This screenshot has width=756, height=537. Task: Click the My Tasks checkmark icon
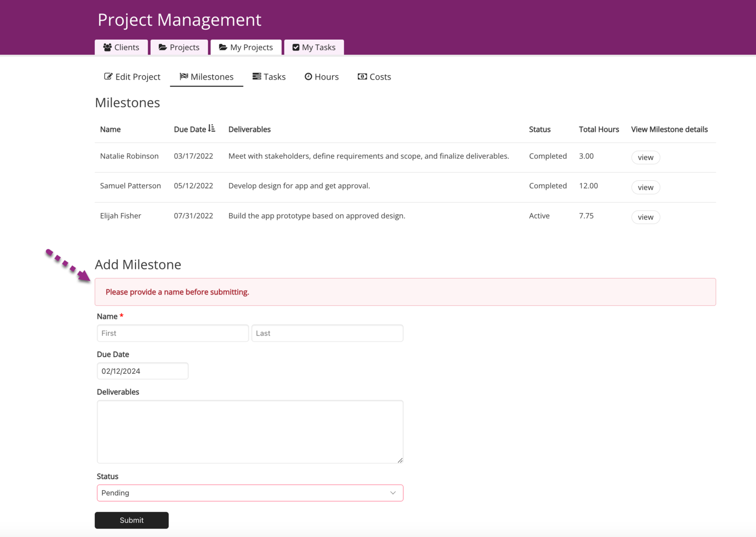click(x=296, y=47)
